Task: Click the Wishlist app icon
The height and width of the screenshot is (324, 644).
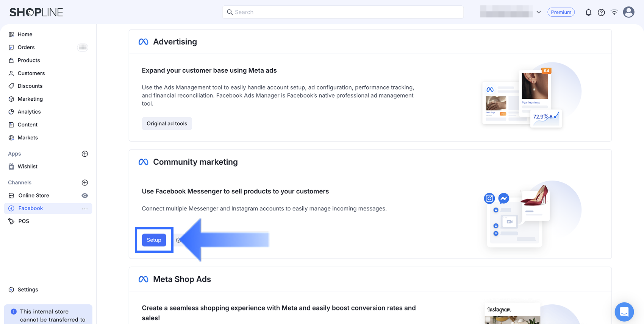Action: click(x=11, y=167)
